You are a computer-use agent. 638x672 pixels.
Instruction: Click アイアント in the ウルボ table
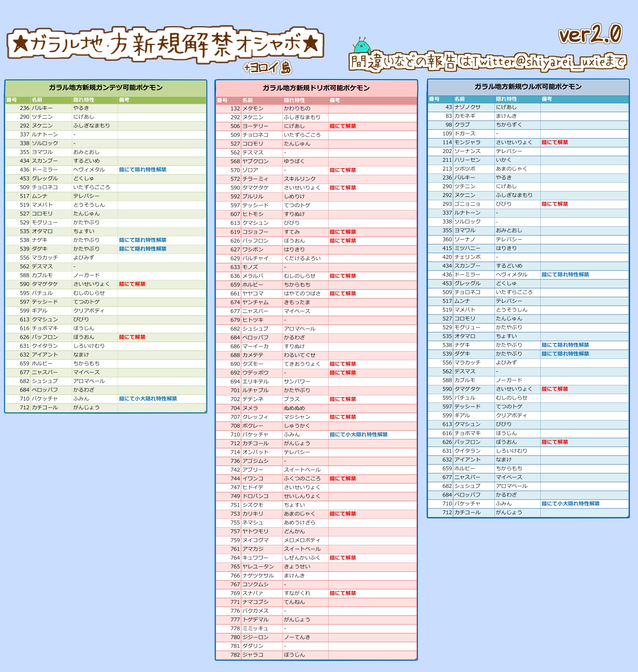(467, 460)
